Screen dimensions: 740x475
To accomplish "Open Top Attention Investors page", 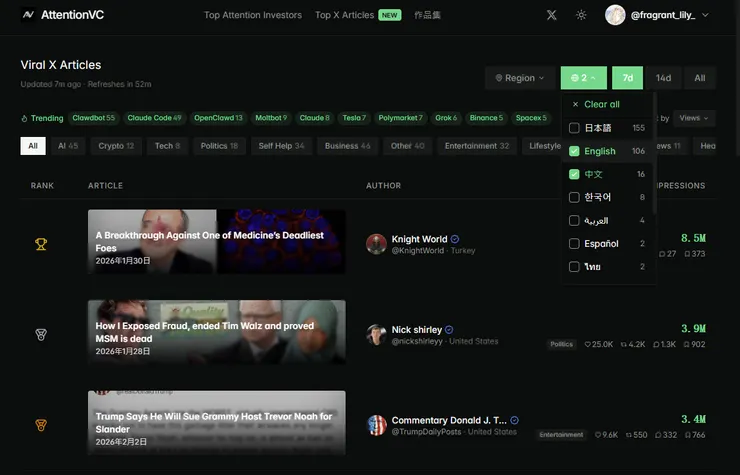I will coord(252,15).
